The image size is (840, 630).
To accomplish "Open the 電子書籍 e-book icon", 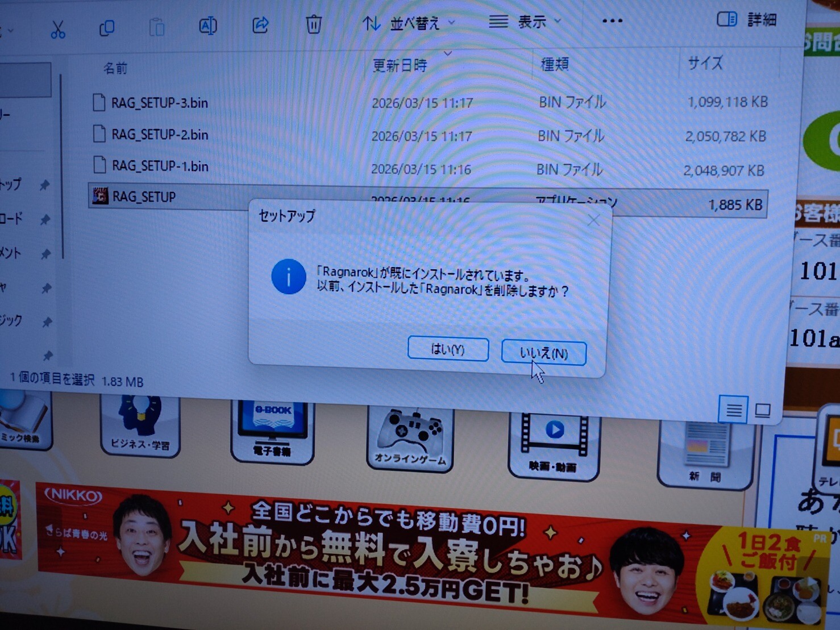I will 272,430.
